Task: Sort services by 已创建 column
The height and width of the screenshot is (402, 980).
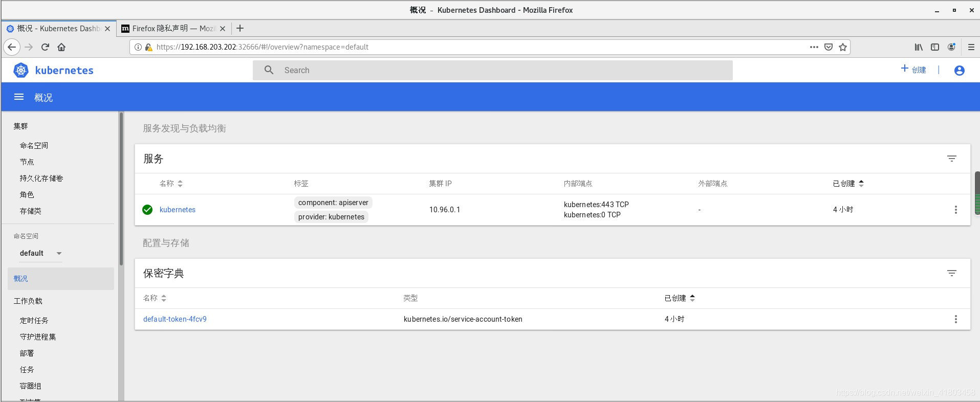Action: click(x=848, y=184)
